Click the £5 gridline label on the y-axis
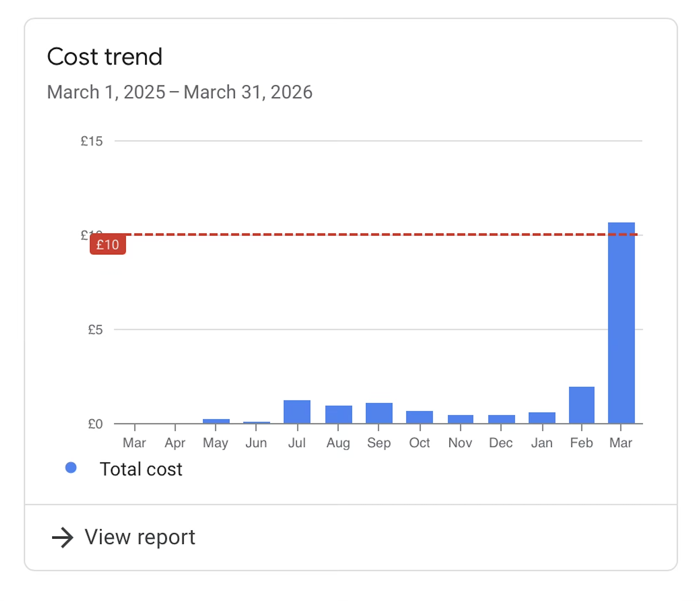 click(96, 330)
